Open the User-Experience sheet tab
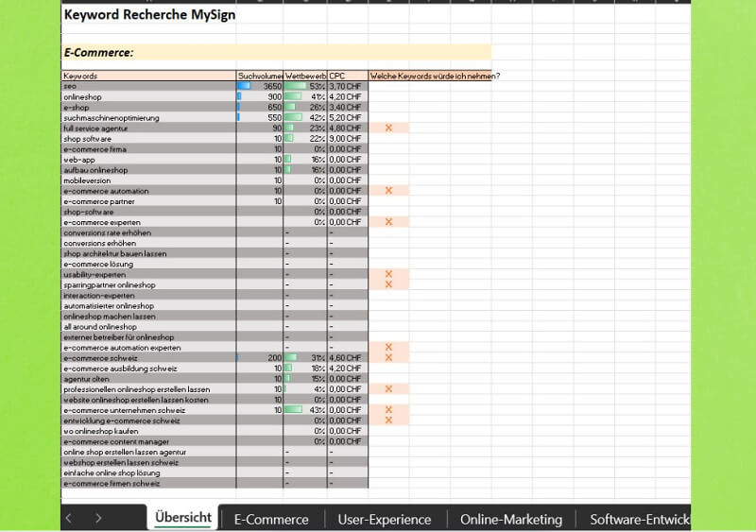The width and height of the screenshot is (756, 532). pyautogui.click(x=384, y=519)
